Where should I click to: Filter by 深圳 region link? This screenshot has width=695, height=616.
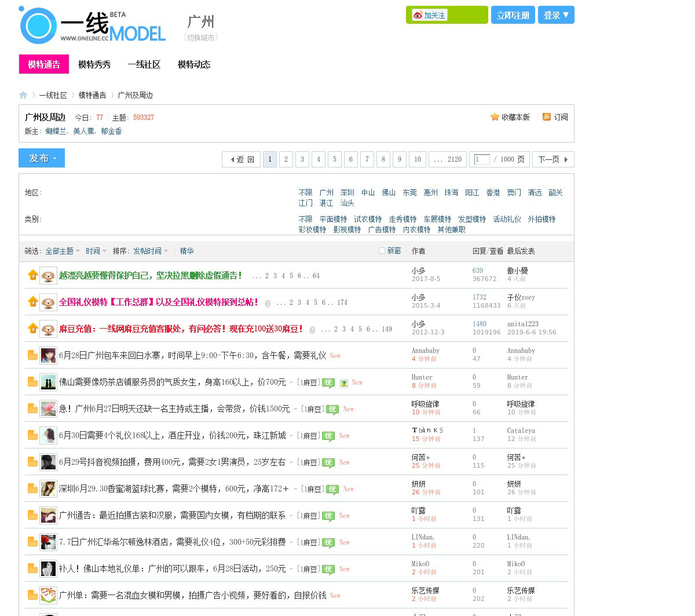347,192
